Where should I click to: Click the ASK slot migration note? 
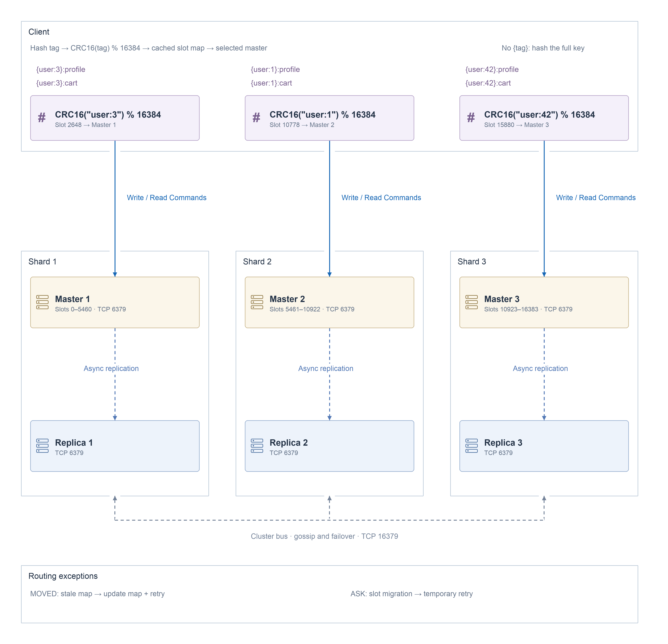[x=412, y=594]
